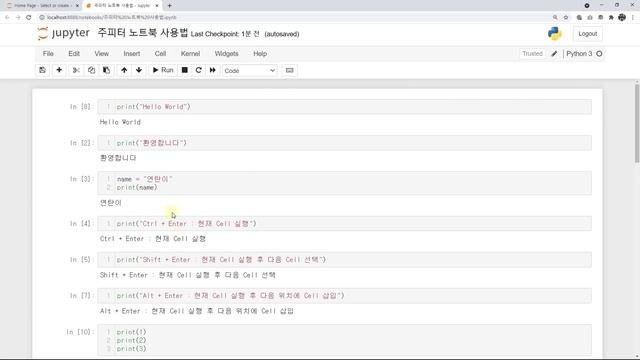Paste cells below
Viewport: 640px width, 360px height.
(x=107, y=70)
